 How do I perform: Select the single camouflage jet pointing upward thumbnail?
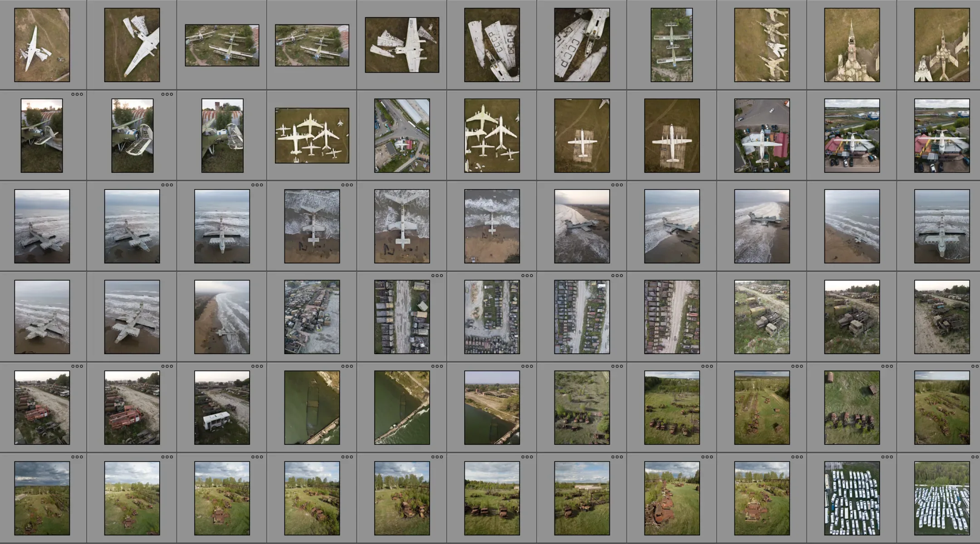(x=852, y=45)
